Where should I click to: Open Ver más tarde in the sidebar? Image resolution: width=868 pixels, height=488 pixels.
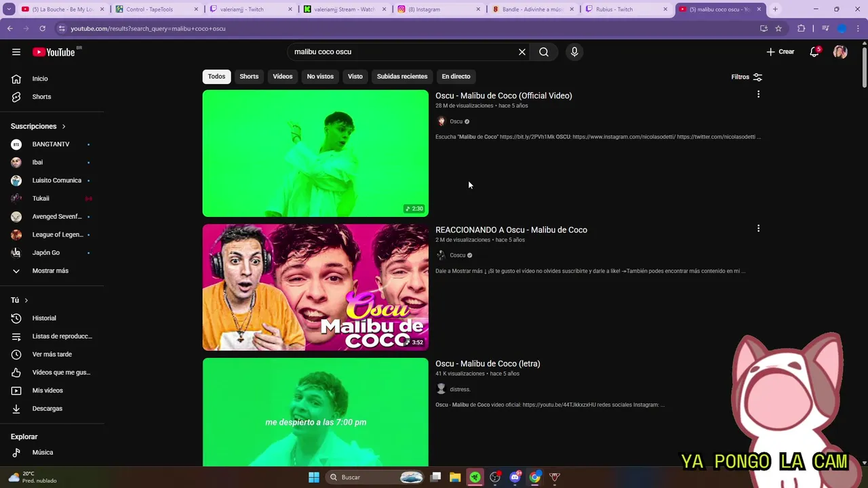[52, 354]
